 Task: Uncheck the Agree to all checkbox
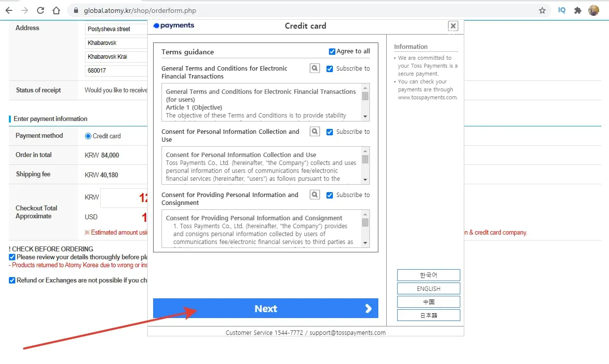click(x=332, y=51)
